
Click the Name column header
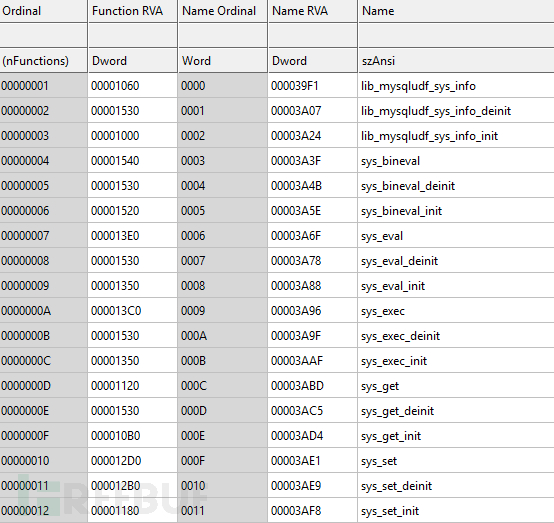tap(456, 11)
